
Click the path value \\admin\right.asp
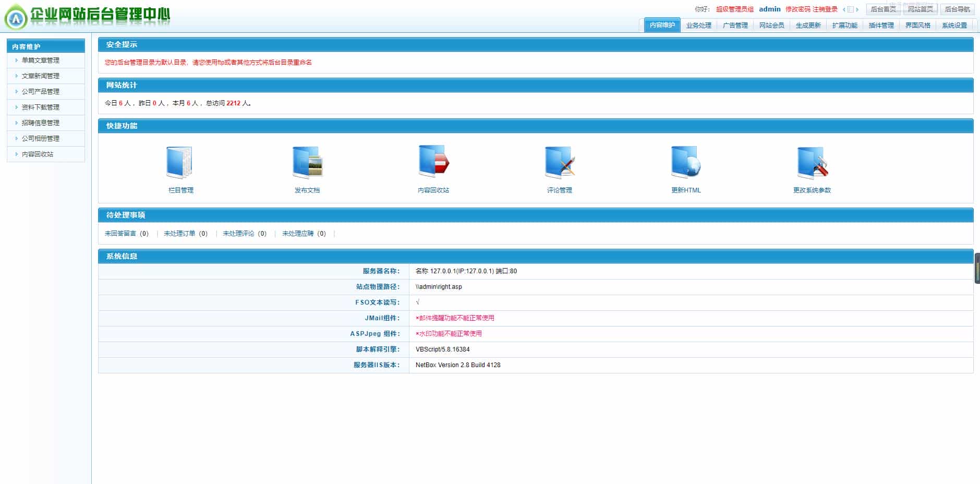pos(439,287)
